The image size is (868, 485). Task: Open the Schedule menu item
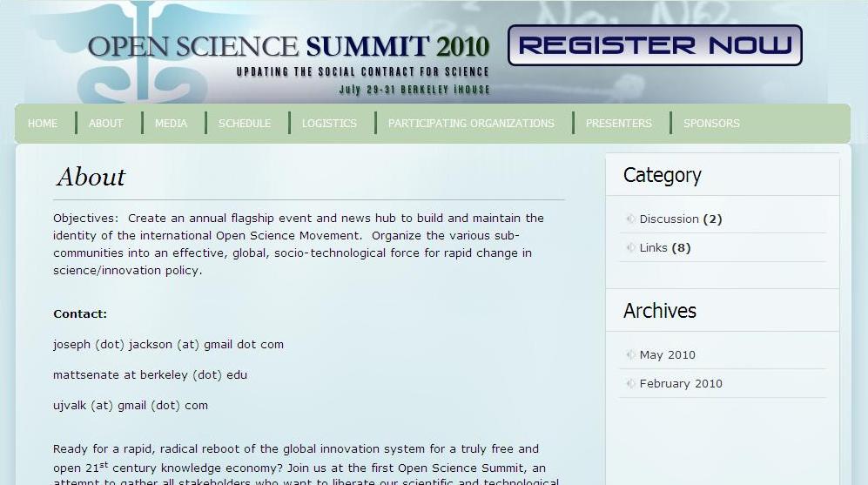tap(245, 124)
